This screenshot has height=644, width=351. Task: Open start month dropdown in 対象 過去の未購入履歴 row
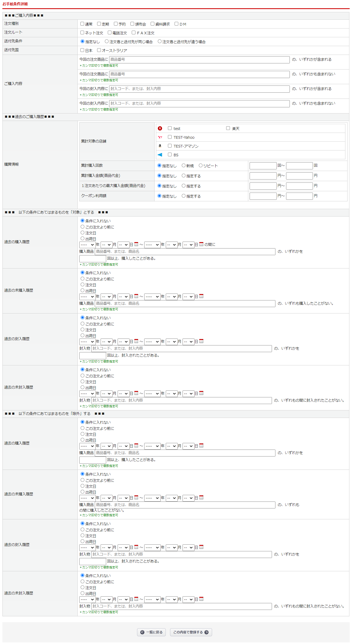tap(106, 296)
